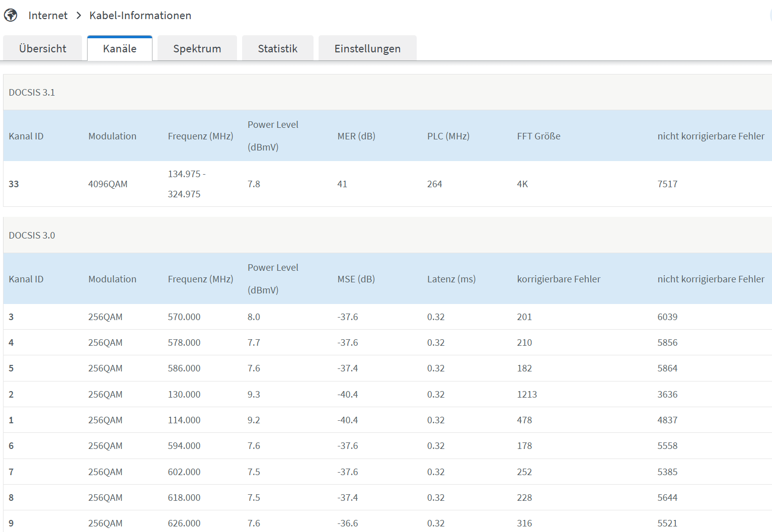Open the Statistik tab
Screen dimensions: 772x532
(x=278, y=48)
